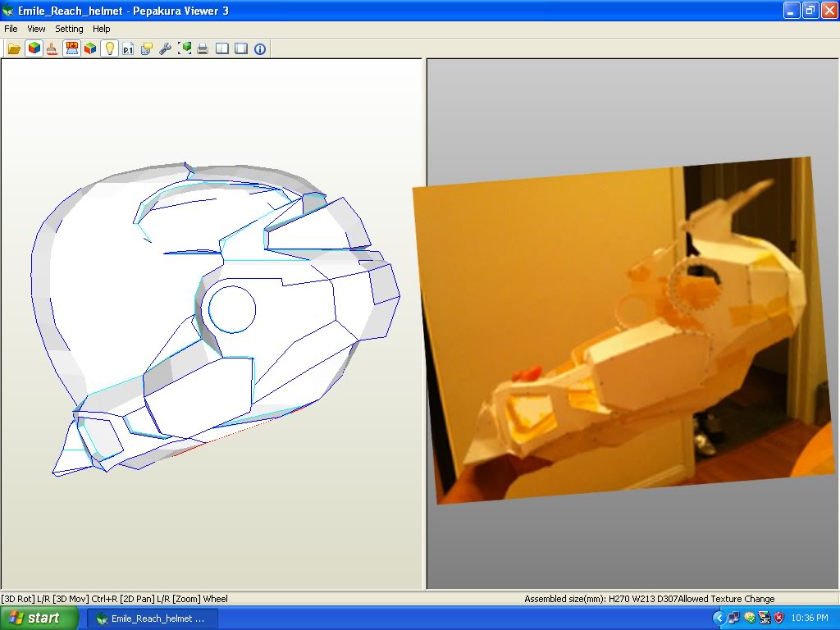Click the red security shield tray icon
Screen dimensions: 840x630
point(779,619)
